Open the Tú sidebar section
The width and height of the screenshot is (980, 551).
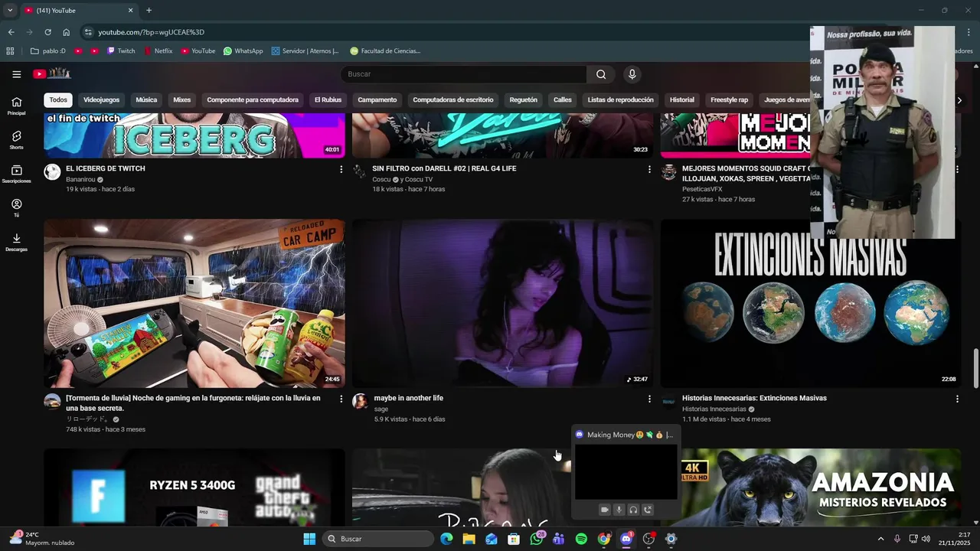(x=16, y=208)
